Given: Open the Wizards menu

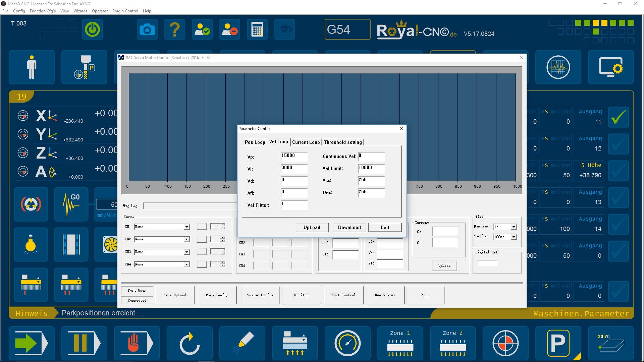Looking at the screenshot, I should (80, 11).
